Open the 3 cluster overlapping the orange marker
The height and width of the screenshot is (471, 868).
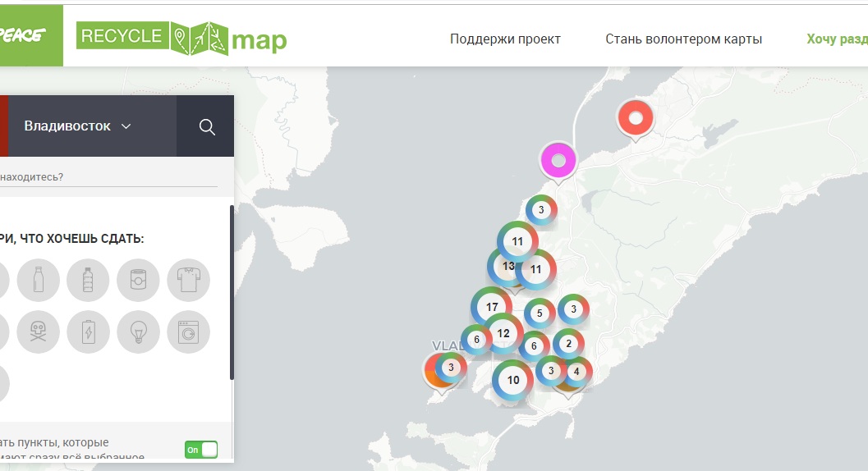pos(451,368)
